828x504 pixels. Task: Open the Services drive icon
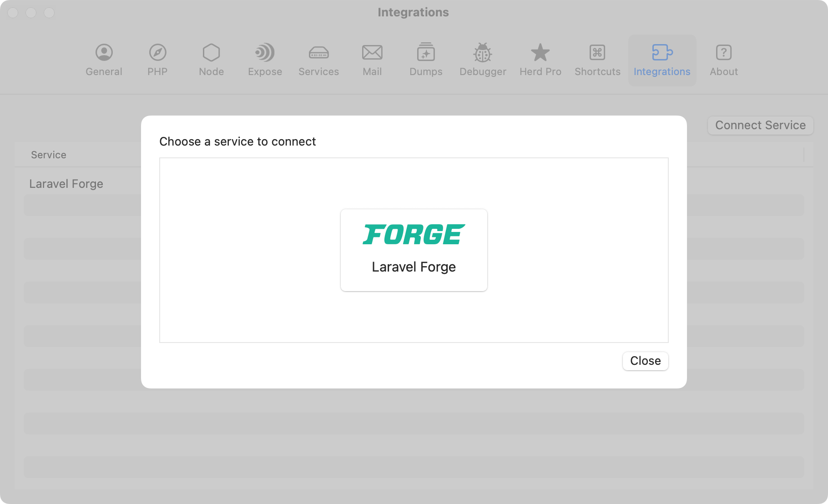pos(318,53)
